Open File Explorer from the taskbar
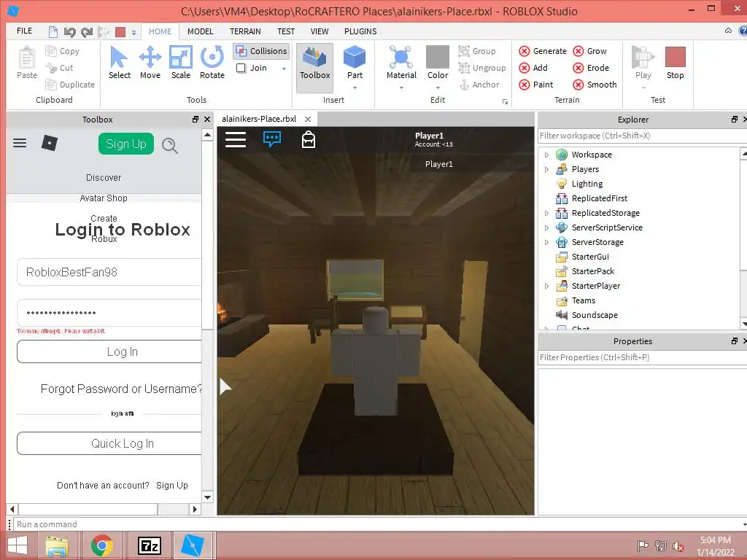The height and width of the screenshot is (560, 747). [57, 545]
